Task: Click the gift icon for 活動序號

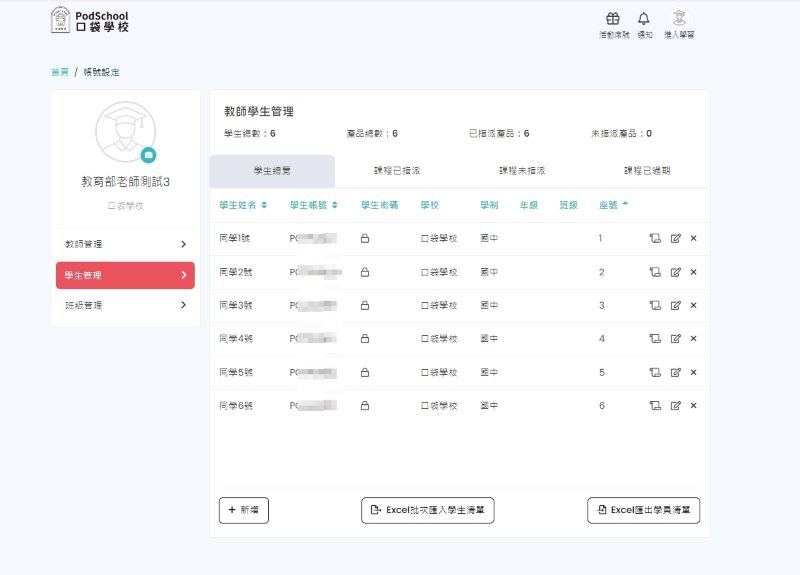Action: (613, 19)
